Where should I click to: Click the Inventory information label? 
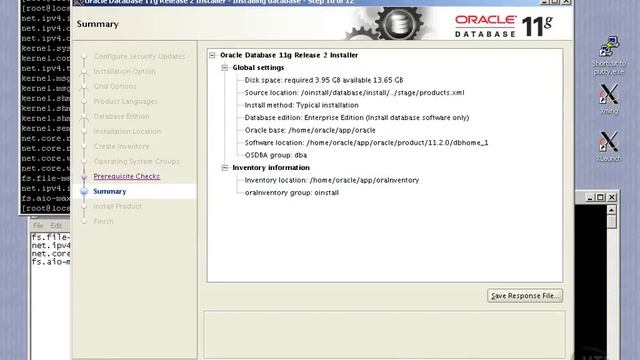(271, 168)
